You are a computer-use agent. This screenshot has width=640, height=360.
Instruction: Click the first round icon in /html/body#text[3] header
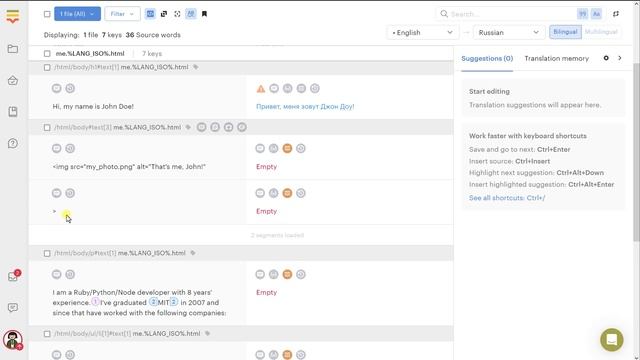coord(202,127)
